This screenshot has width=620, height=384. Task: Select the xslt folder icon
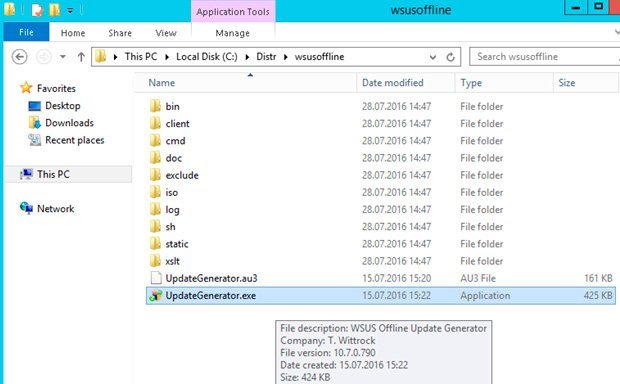pos(156,261)
